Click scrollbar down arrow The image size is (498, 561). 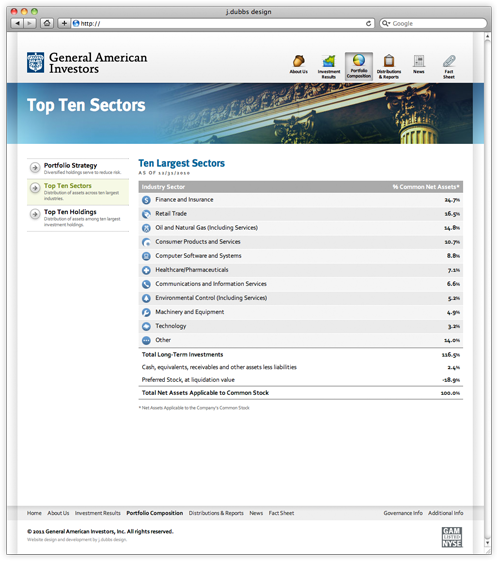click(487, 543)
